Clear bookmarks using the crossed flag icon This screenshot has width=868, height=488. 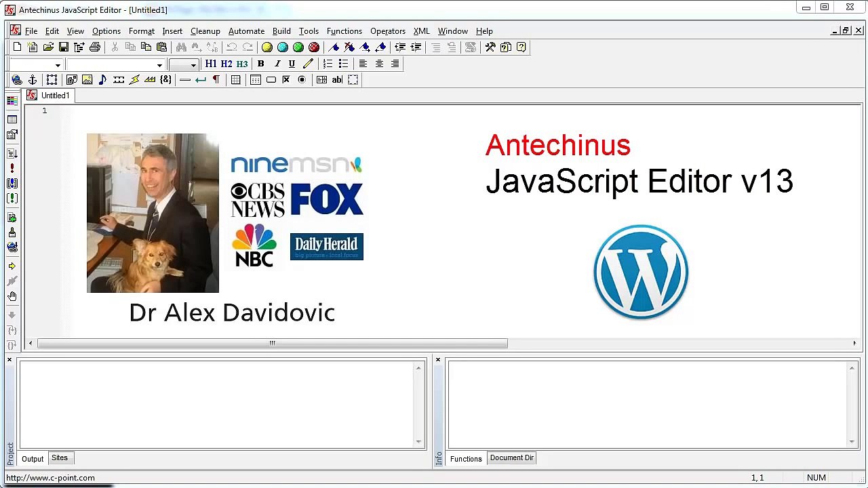349,47
